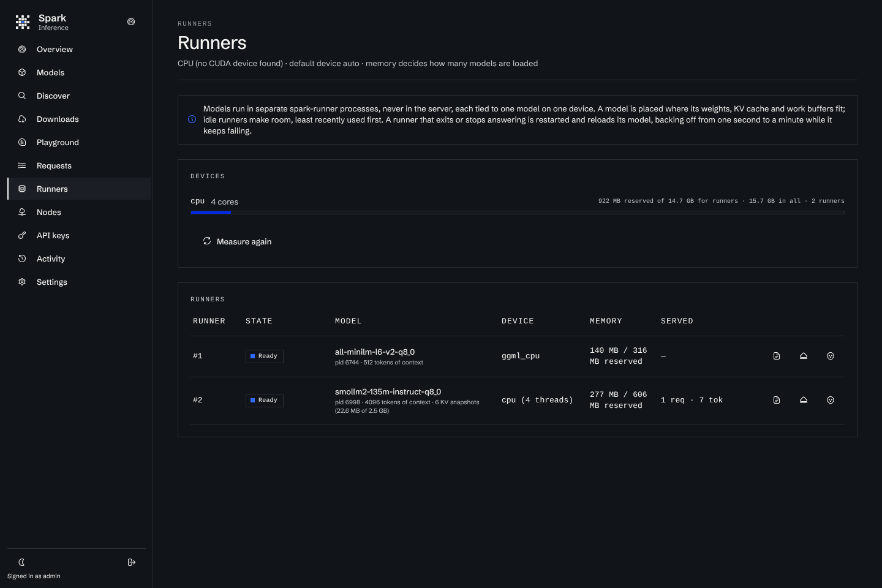Open the Playground page
Viewport: 882px width, 588px height.
[x=79, y=142]
